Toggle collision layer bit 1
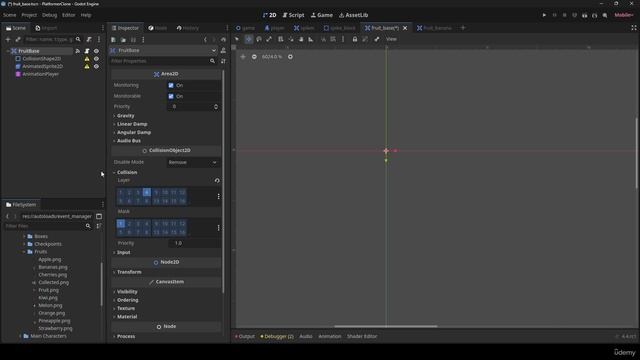640x360 pixels. point(120,192)
